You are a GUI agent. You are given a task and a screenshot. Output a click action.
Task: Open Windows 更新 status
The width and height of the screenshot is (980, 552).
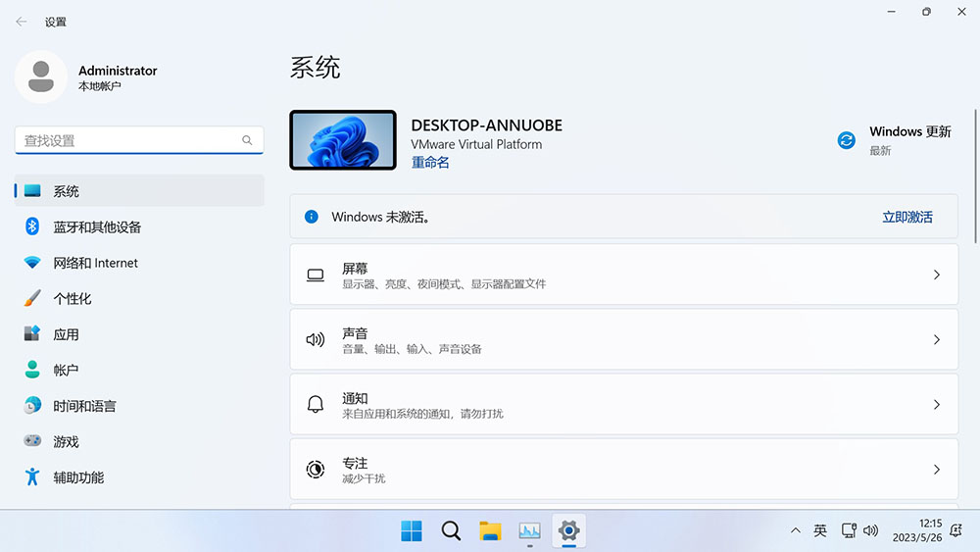[894, 140]
